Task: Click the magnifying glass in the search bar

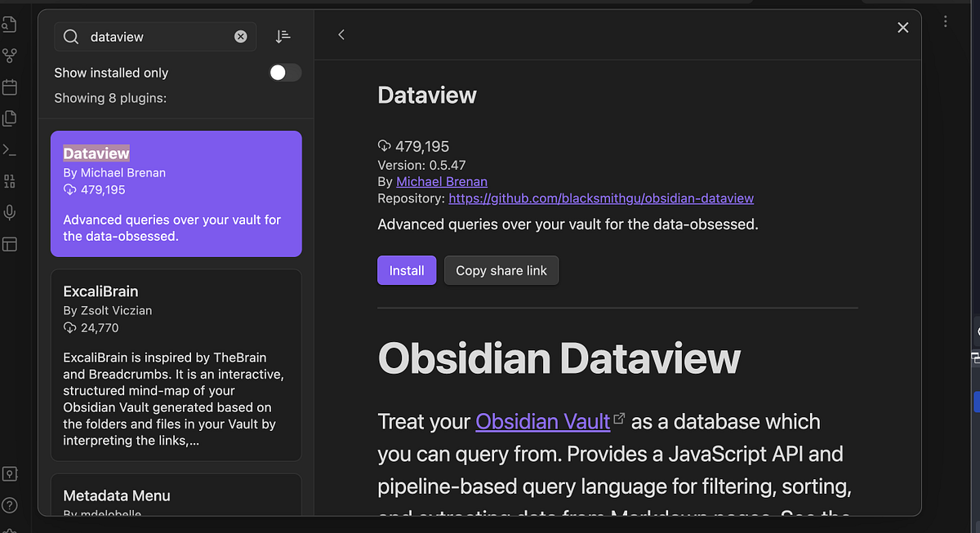Action: click(x=70, y=37)
